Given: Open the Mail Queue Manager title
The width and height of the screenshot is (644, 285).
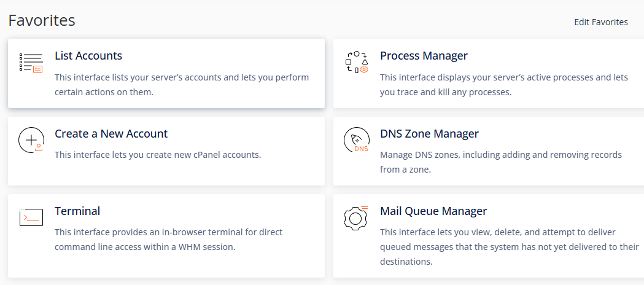Looking at the screenshot, I should click(433, 211).
